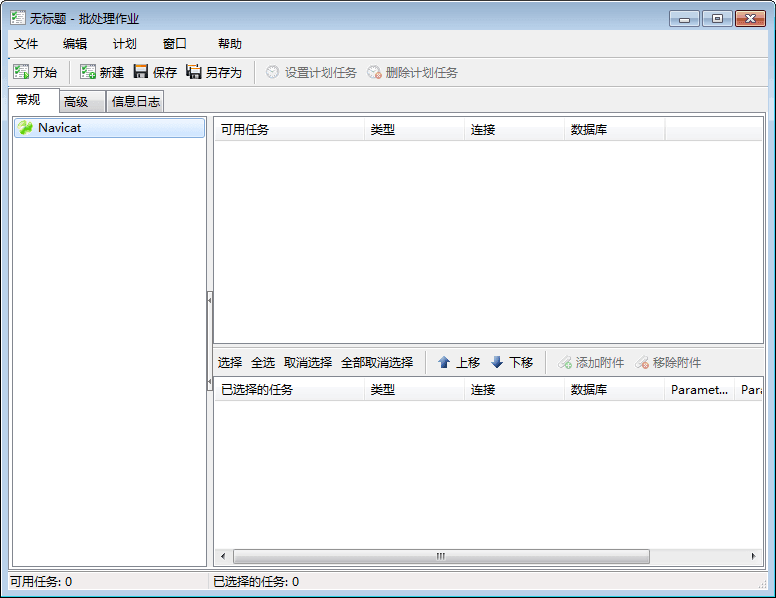
Task: Click the 上移 up arrow icon
Action: point(444,363)
